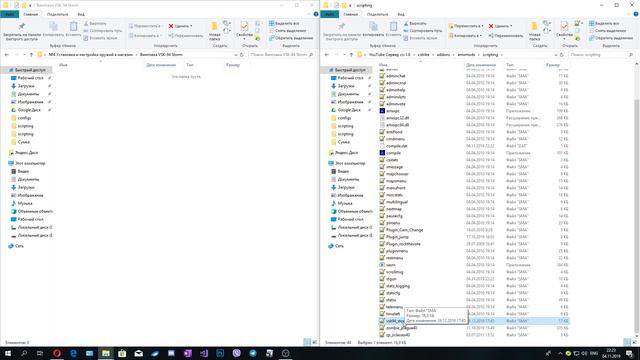This screenshot has width=640, height=360.
Task: Click Rename in right scripting window ribbon
Action: pyautogui.click(x=505, y=36)
